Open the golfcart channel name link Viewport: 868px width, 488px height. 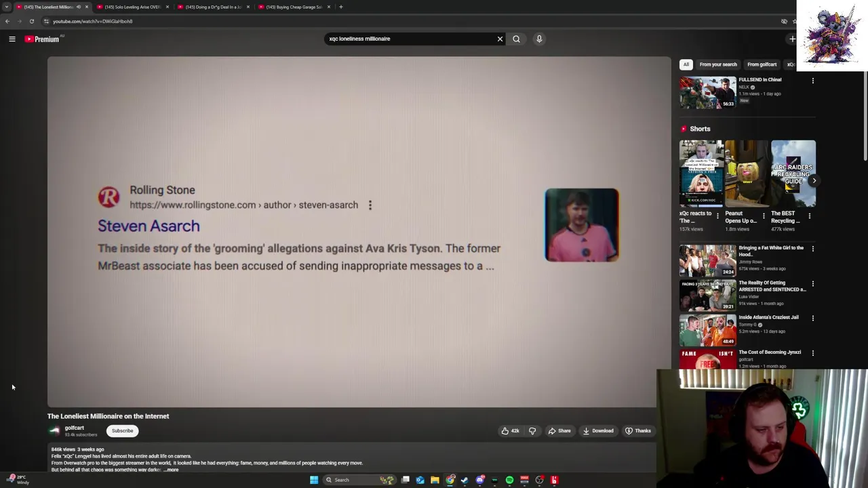[x=75, y=428]
